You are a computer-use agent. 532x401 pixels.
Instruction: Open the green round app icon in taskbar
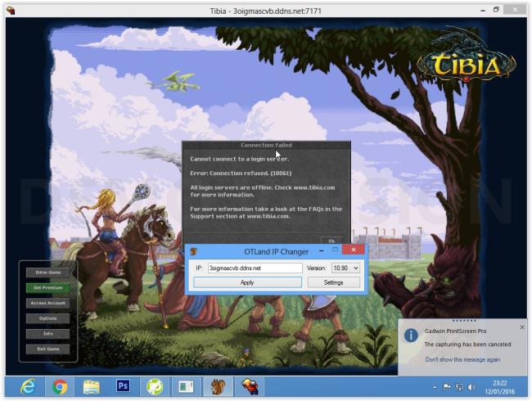155,387
